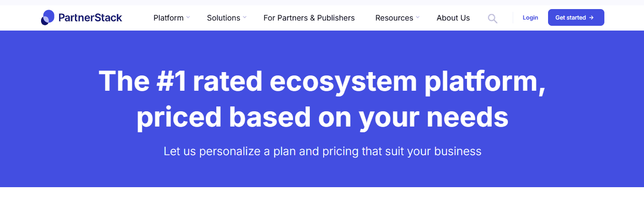Go to For Partners & Publishers

click(x=309, y=18)
